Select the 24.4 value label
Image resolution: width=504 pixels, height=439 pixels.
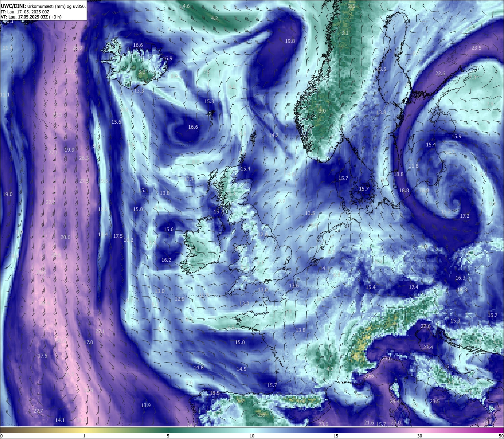[x=395, y=401]
